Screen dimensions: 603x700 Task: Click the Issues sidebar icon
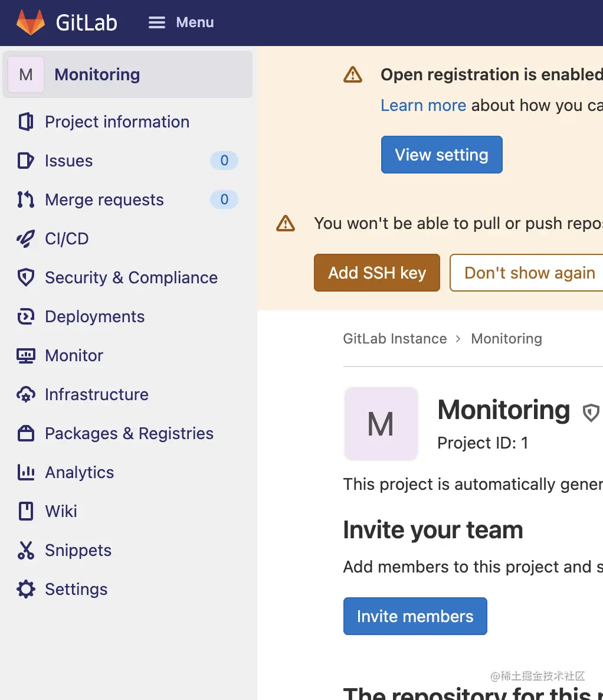[x=26, y=161]
